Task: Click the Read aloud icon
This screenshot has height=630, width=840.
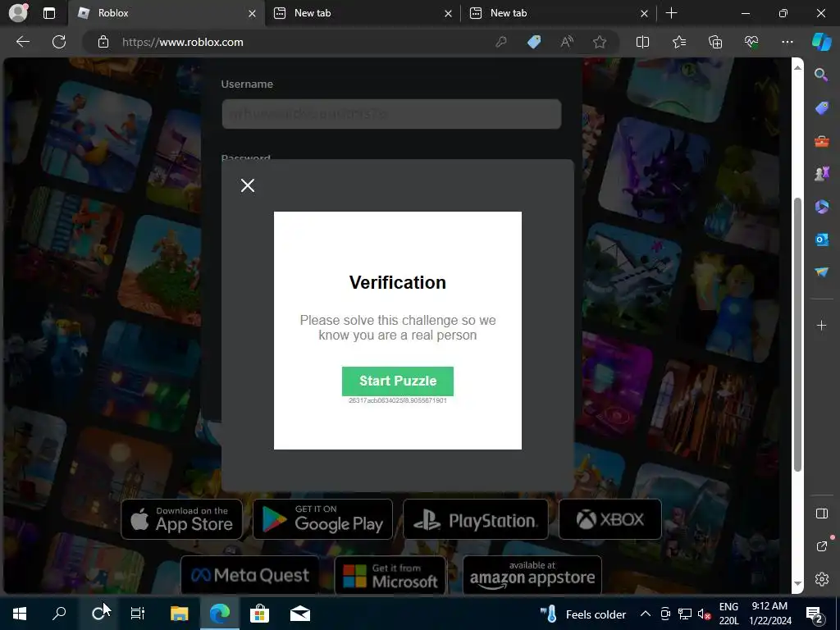Action: coord(567,42)
